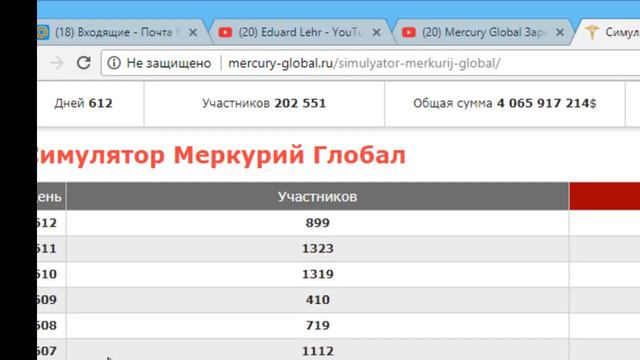Click the day cell in the '899' row
Image resolution: width=640 pixels, height=360 pixels.
[51, 223]
